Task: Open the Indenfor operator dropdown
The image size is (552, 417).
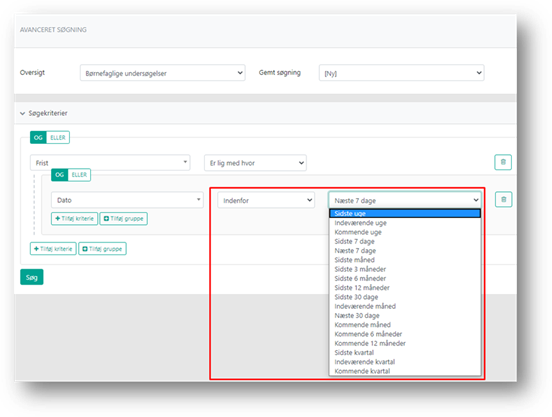Action: [x=266, y=200]
